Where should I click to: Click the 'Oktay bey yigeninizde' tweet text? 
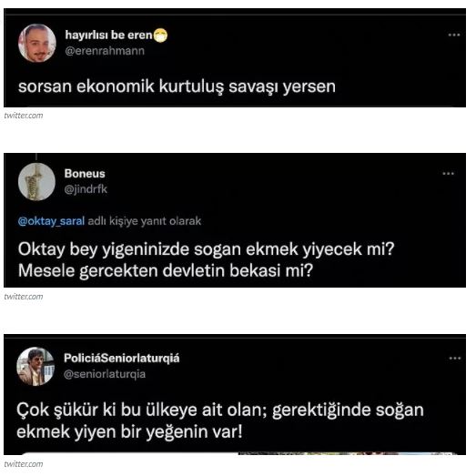[x=206, y=260]
